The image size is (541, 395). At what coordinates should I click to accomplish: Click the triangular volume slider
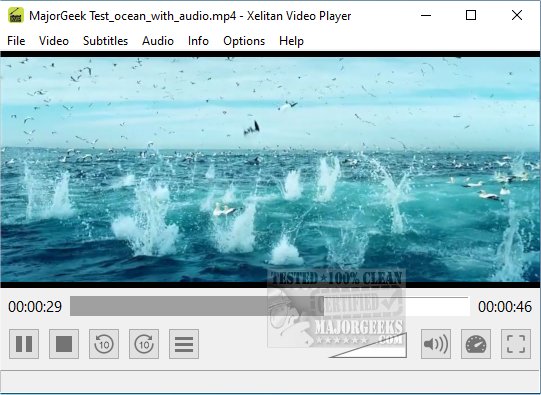[x=368, y=345]
